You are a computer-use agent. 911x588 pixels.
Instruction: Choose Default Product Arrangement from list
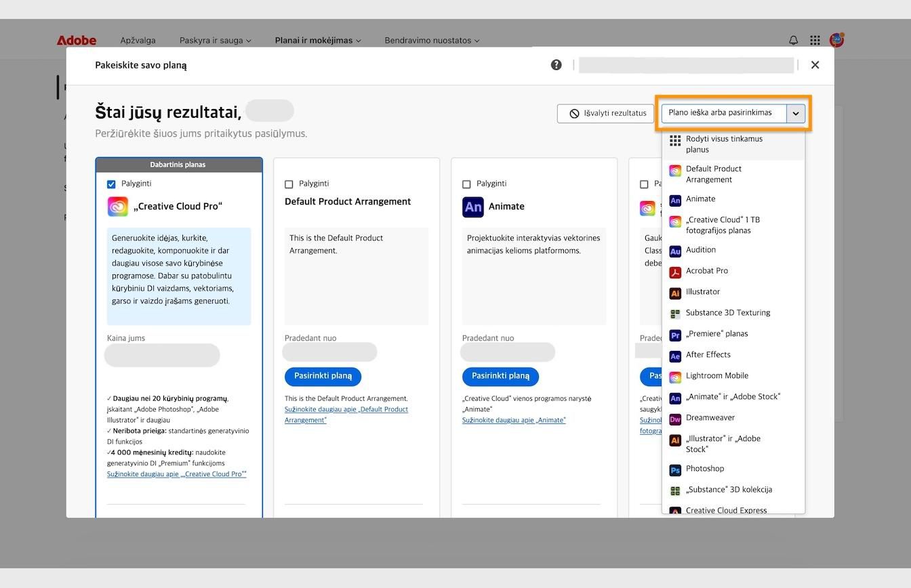(x=733, y=174)
